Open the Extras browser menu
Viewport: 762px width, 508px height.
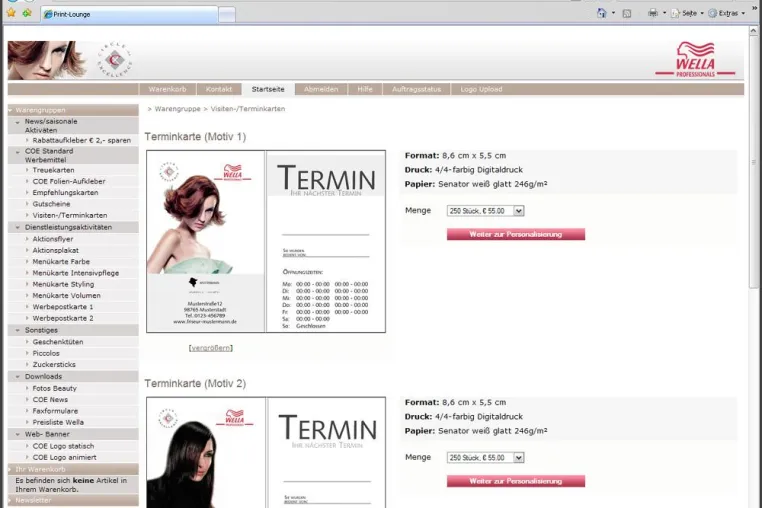click(x=727, y=14)
